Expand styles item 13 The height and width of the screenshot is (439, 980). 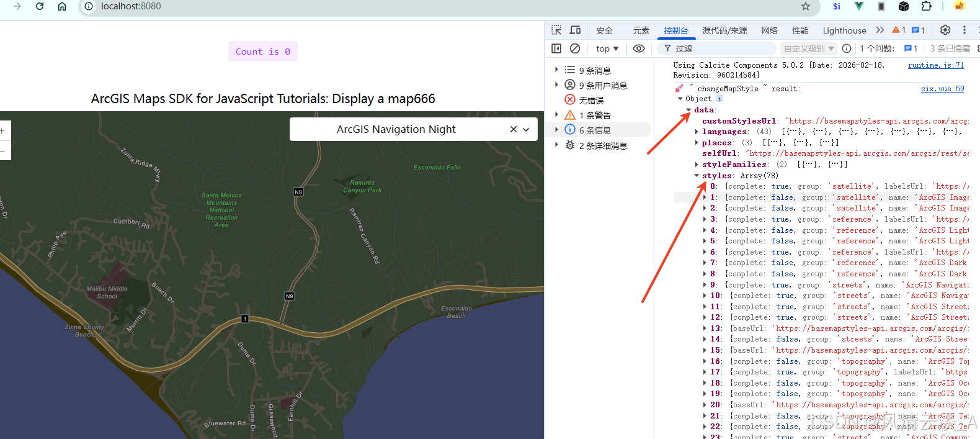[x=705, y=328]
